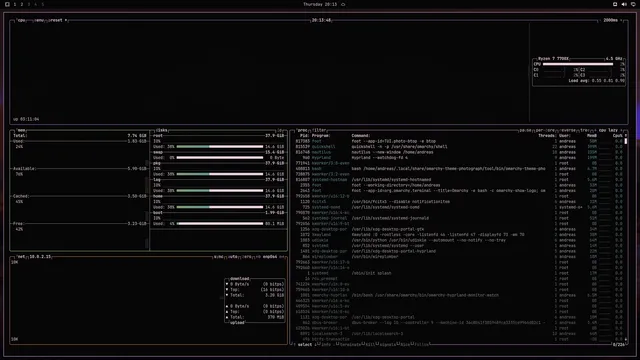This screenshot has width=640, height=360.
Task: Click the mem box title label
Action: 22,130
